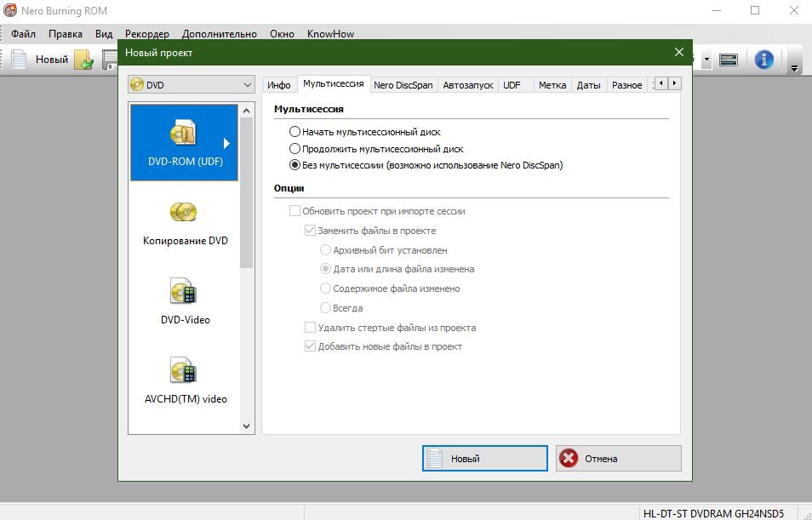Open the Nero DiscSpan tab
Viewport: 812px width, 520px height.
tap(403, 85)
